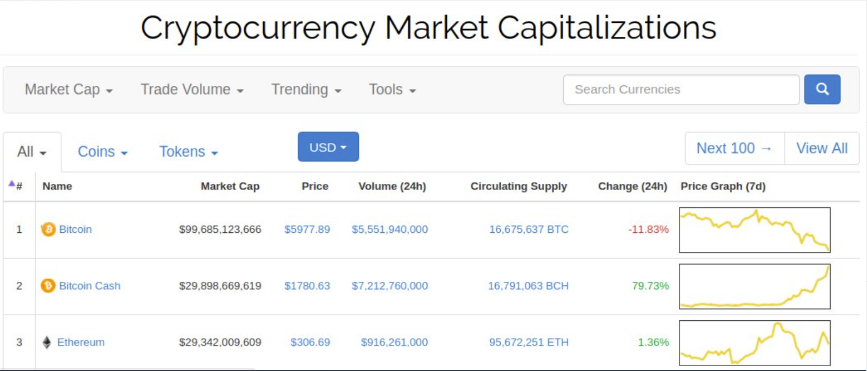Image resolution: width=868 pixels, height=371 pixels.
Task: Click into the Search Currencies field
Action: (681, 90)
